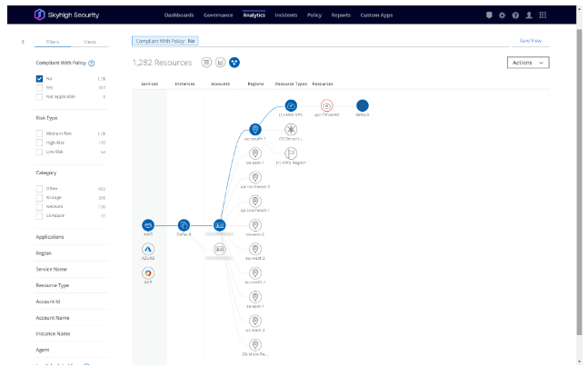This screenshot has width=588, height=376.
Task: Switch to table list view icon
Action: [206, 63]
